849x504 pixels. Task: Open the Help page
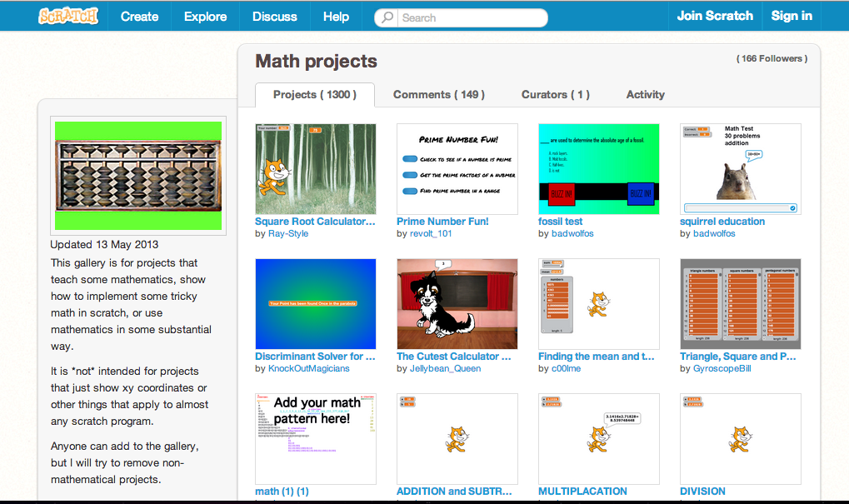click(335, 15)
